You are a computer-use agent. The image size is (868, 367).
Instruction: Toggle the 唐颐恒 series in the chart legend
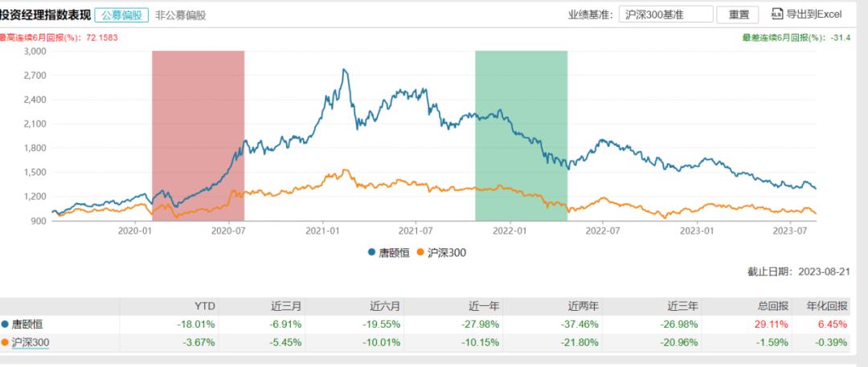(391, 252)
